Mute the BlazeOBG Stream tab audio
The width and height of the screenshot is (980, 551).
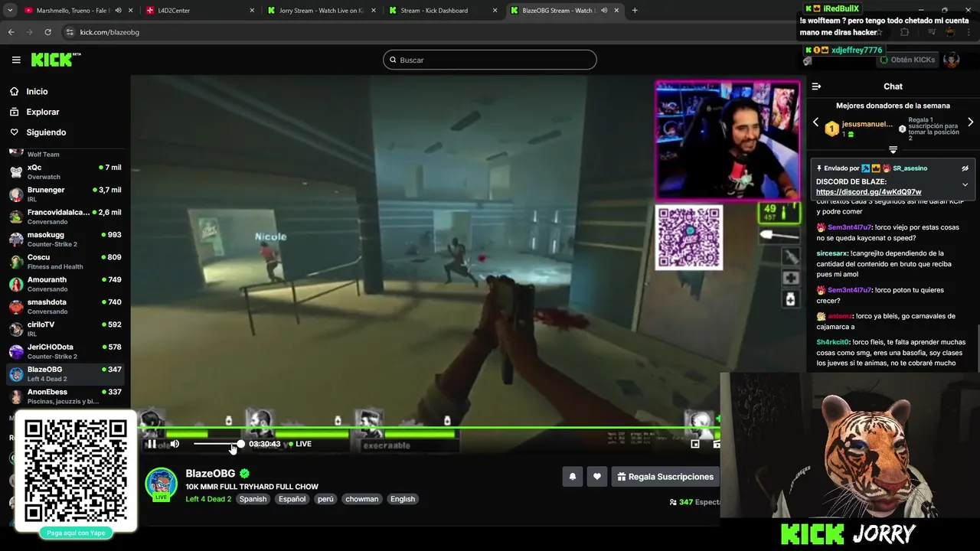(x=604, y=11)
